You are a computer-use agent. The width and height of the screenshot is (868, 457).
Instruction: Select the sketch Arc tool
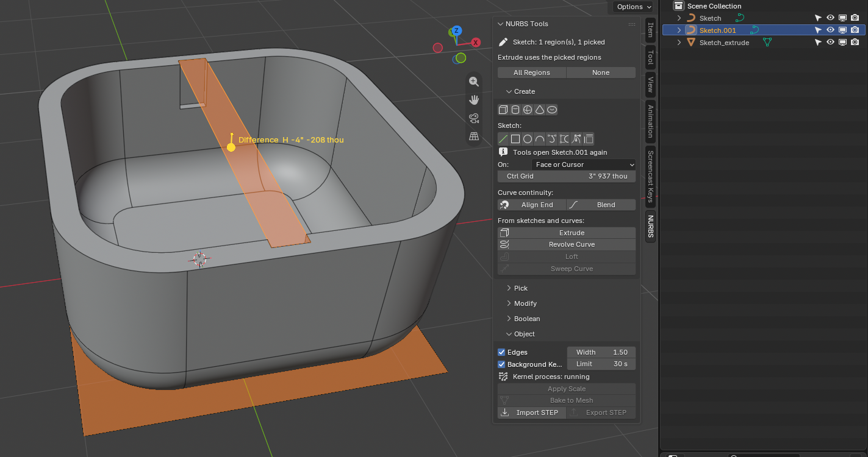click(540, 139)
